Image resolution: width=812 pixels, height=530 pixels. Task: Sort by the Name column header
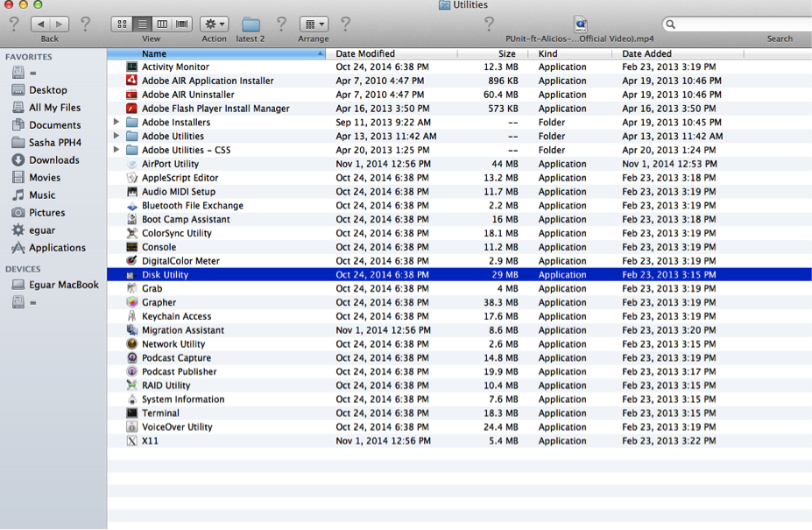coord(216,53)
